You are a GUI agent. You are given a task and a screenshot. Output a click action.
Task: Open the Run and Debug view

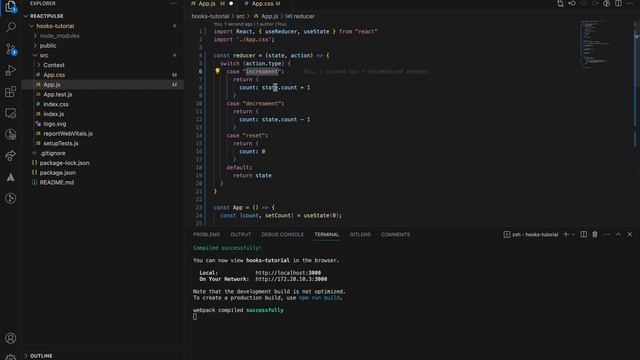click(11, 70)
